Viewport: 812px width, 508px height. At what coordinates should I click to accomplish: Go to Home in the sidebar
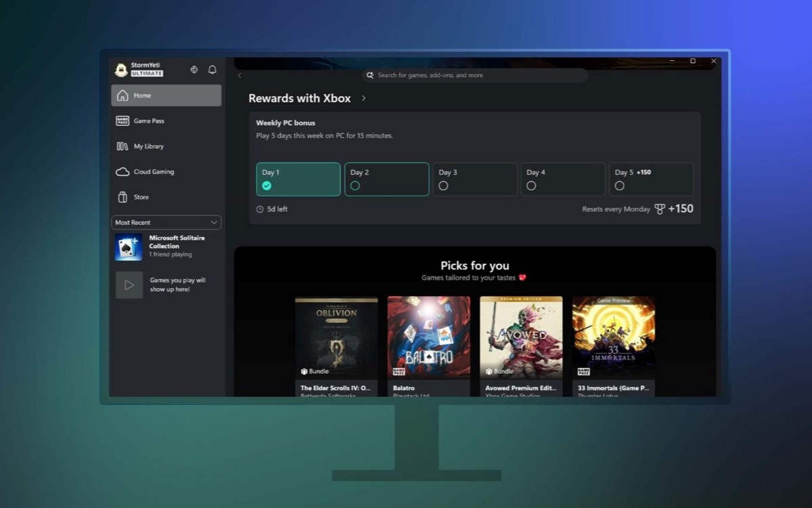pos(166,96)
